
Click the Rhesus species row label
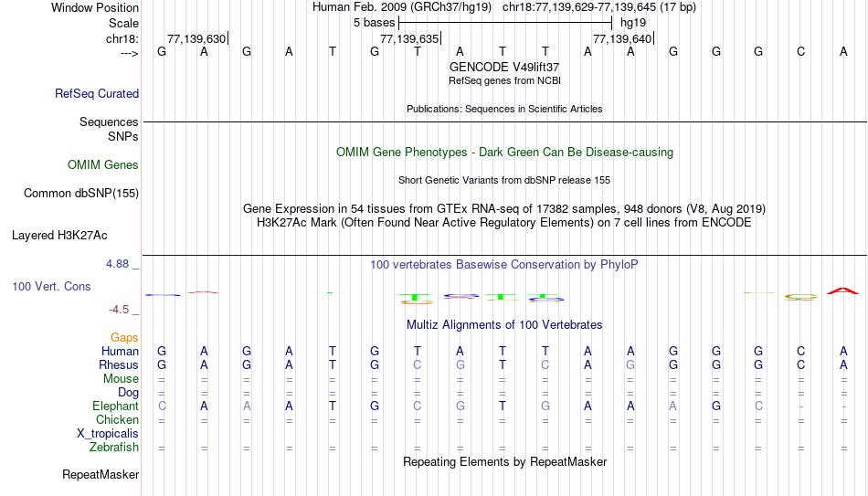pos(119,365)
